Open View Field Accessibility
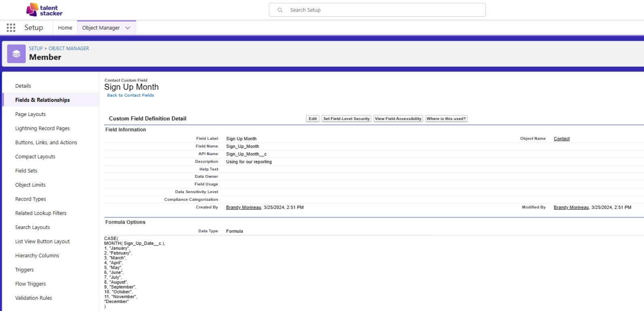This screenshot has width=644, height=311. click(x=398, y=119)
